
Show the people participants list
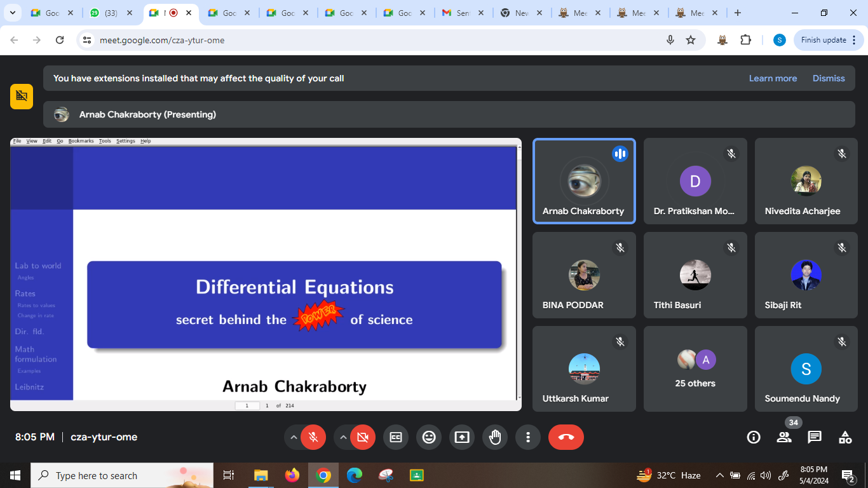(x=784, y=437)
